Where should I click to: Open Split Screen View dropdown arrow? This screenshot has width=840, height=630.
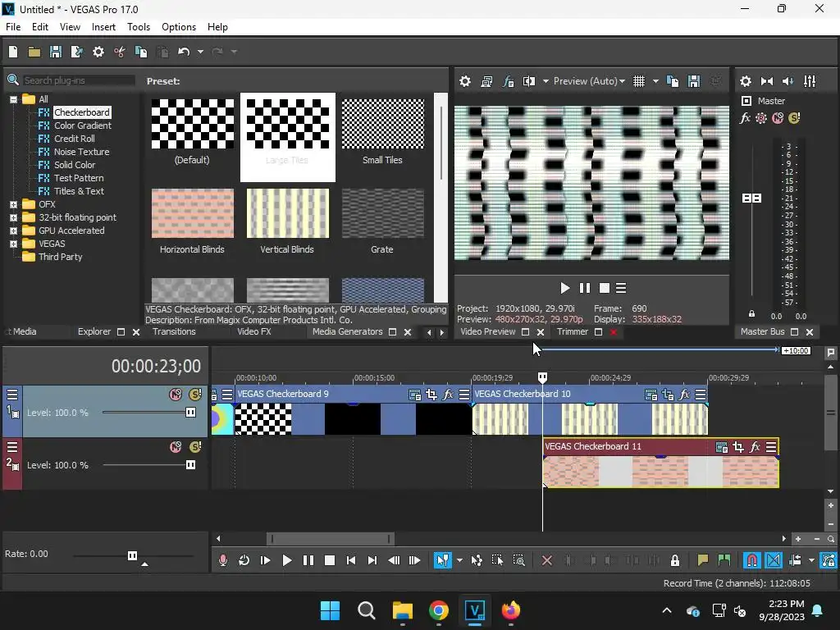[546, 81]
